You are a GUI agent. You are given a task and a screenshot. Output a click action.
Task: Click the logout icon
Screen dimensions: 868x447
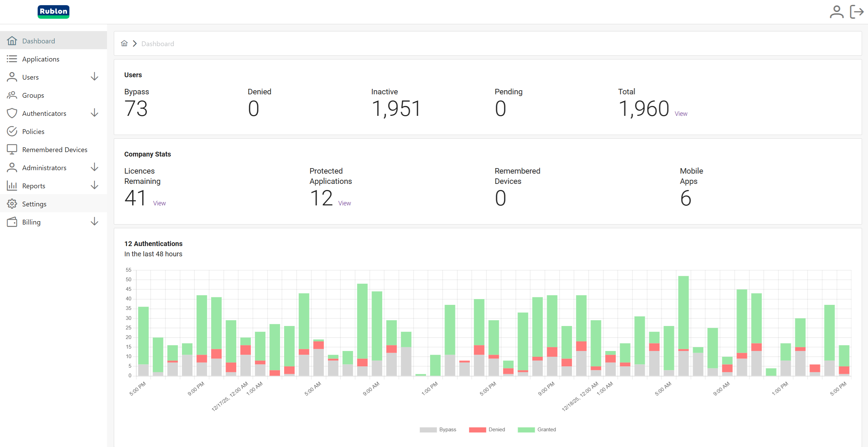tap(857, 12)
